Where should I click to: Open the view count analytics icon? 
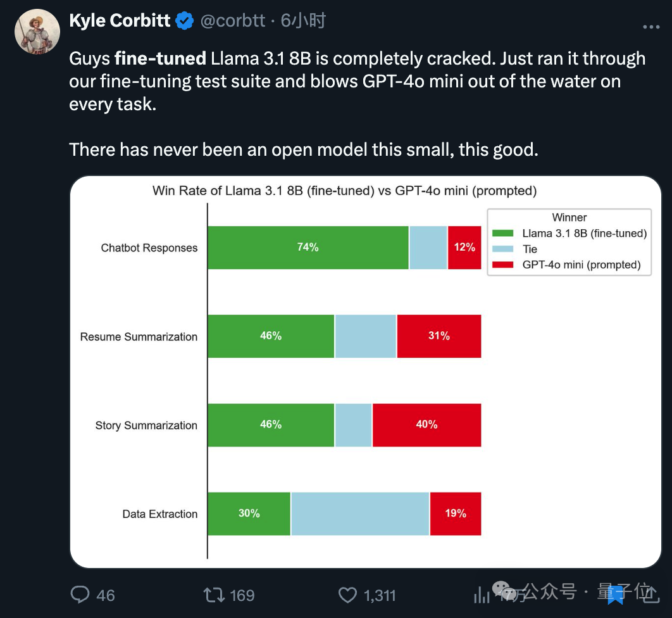pos(482,595)
